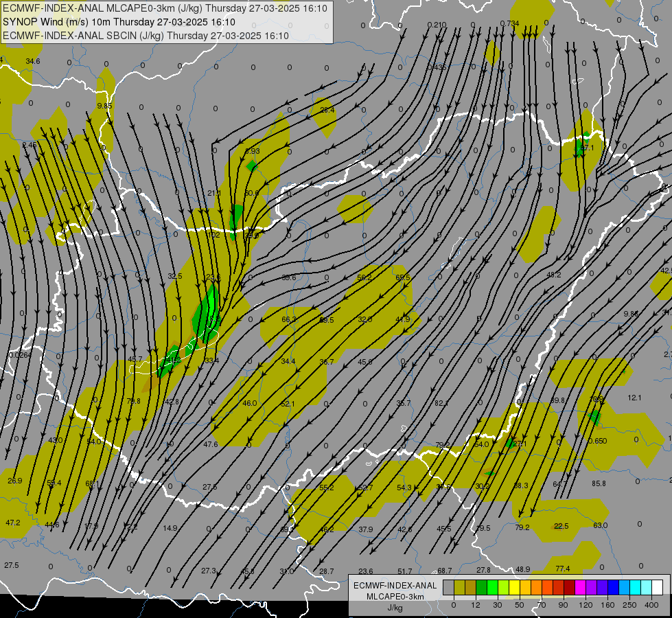This screenshot has height=618, width=672.
Task: Click the SYNOP Wind 10m header line
Action: (119, 22)
